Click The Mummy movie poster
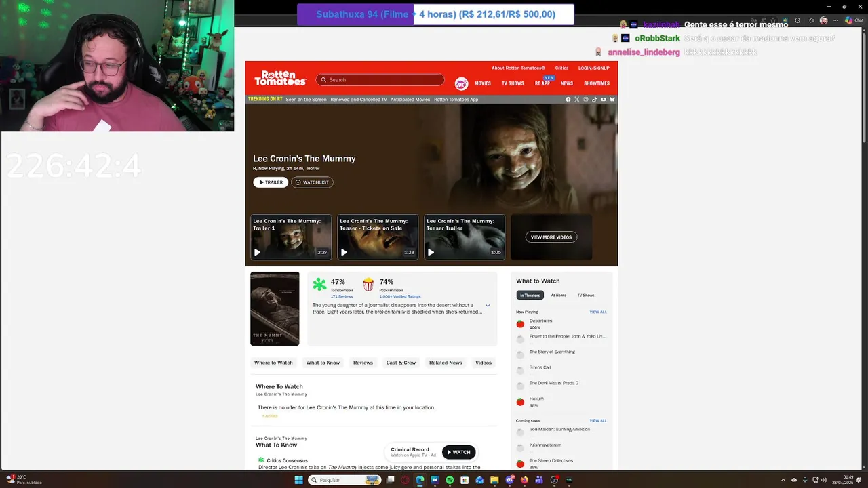Viewport: 868px width, 488px height. (x=275, y=309)
